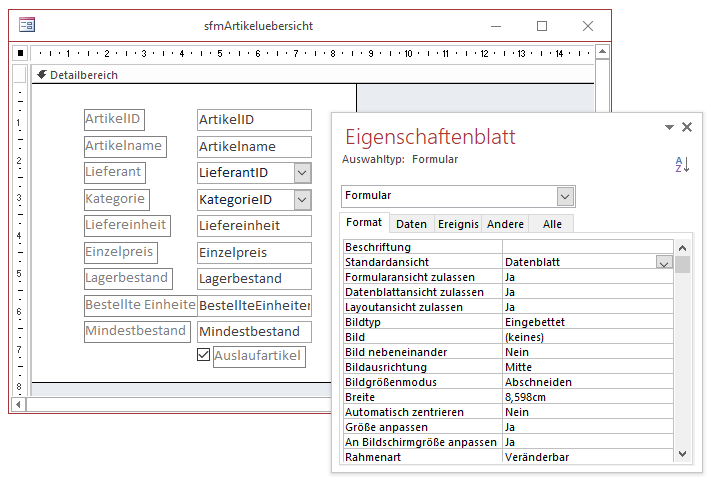The image size is (711, 481).
Task: Select the Mindestbestand text box
Action: tap(254, 331)
